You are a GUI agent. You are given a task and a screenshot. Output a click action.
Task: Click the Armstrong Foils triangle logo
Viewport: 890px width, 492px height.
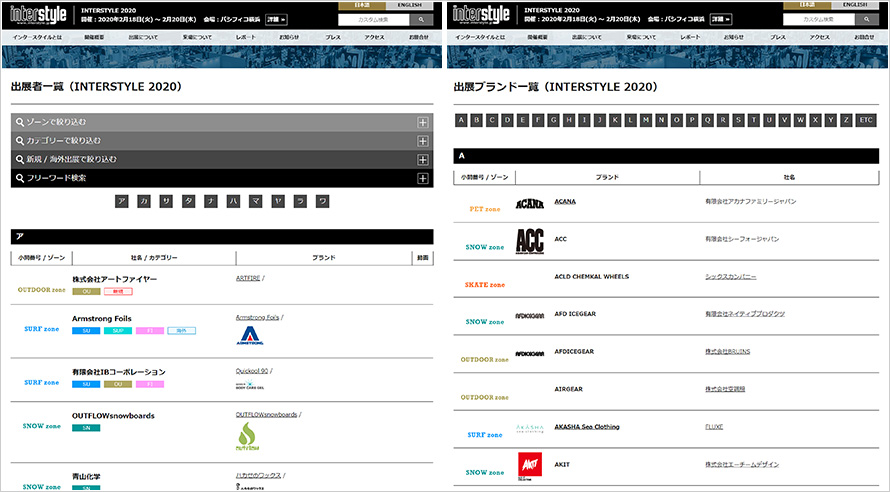click(x=250, y=335)
